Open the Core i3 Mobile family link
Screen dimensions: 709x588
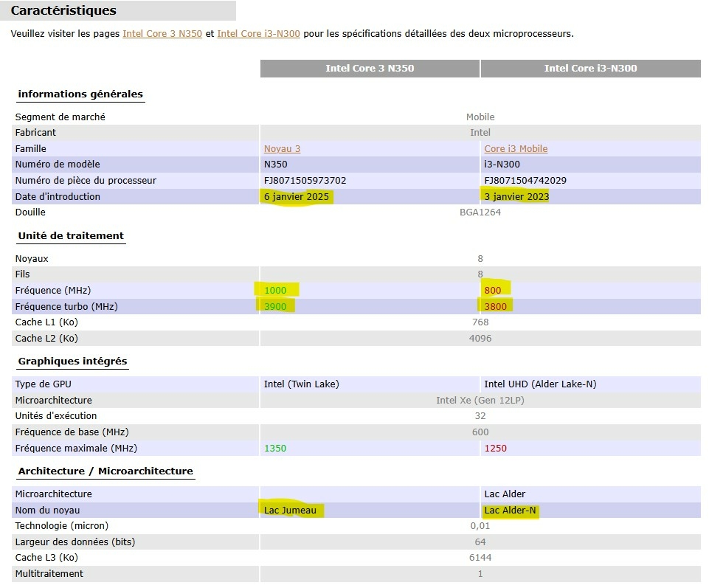pos(516,148)
